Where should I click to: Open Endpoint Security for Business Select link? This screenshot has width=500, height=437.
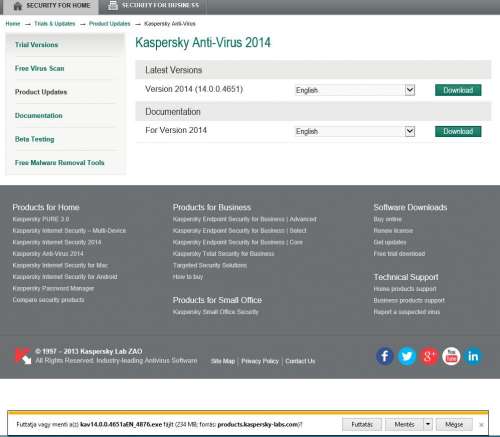tap(239, 231)
